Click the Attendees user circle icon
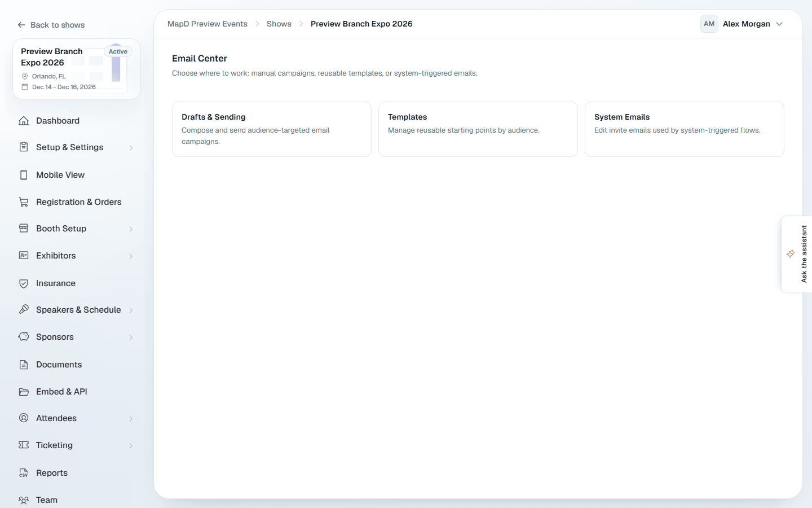812x508 pixels. point(24,418)
